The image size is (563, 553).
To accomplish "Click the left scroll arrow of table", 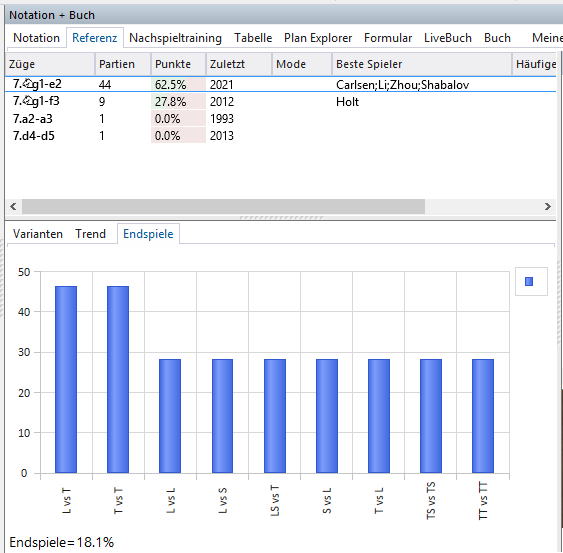I will (x=13, y=206).
